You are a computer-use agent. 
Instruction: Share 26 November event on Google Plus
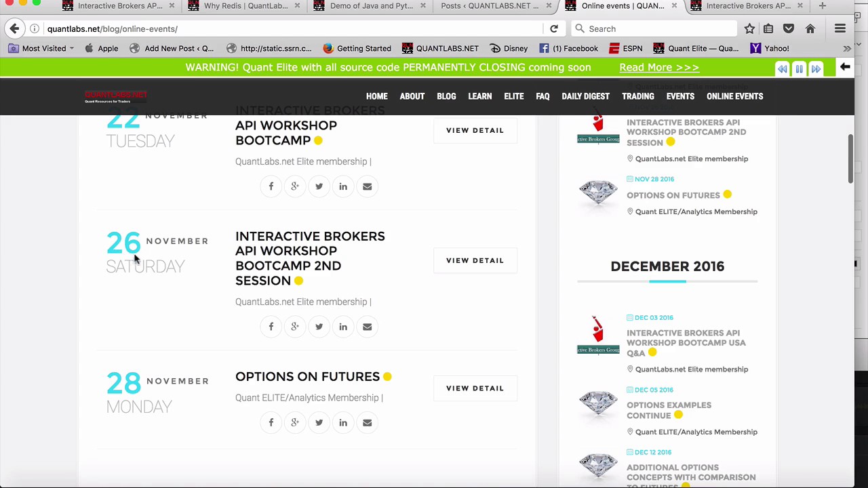(295, 327)
